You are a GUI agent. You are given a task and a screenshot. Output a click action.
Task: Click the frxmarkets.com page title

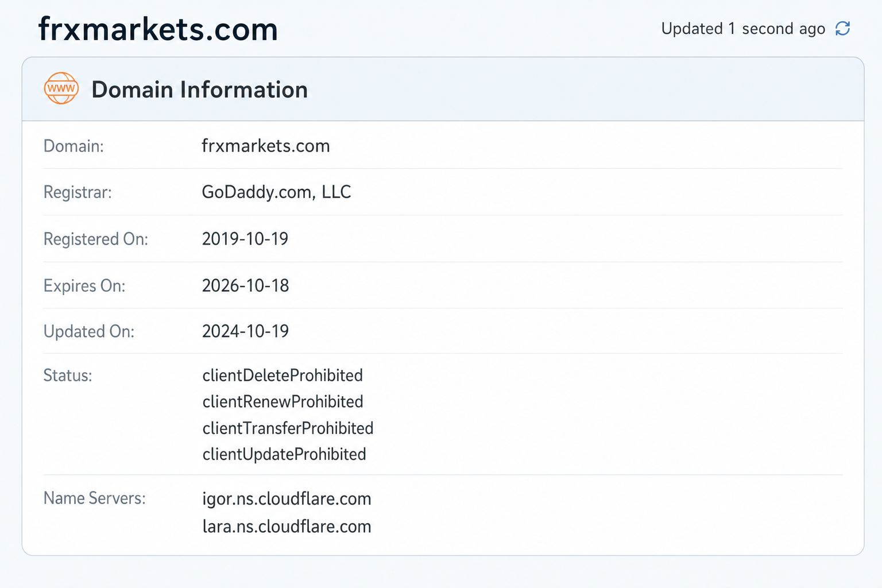pos(158,29)
